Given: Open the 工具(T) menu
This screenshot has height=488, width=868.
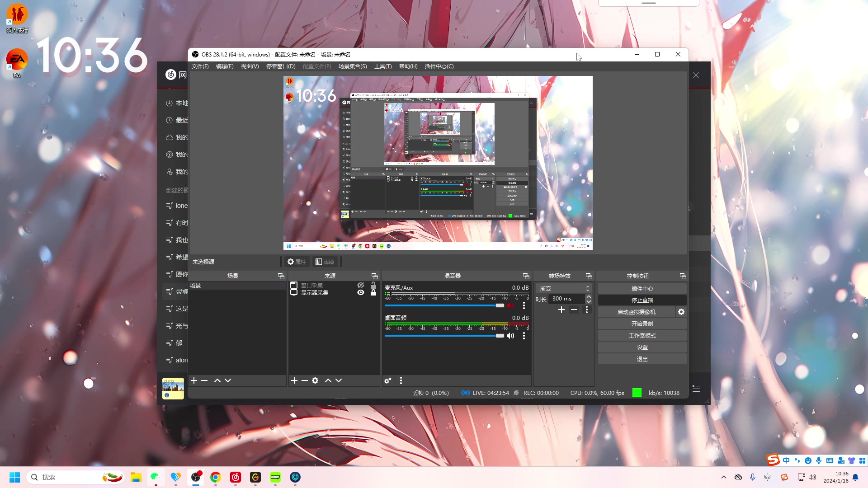Looking at the screenshot, I should 383,66.
